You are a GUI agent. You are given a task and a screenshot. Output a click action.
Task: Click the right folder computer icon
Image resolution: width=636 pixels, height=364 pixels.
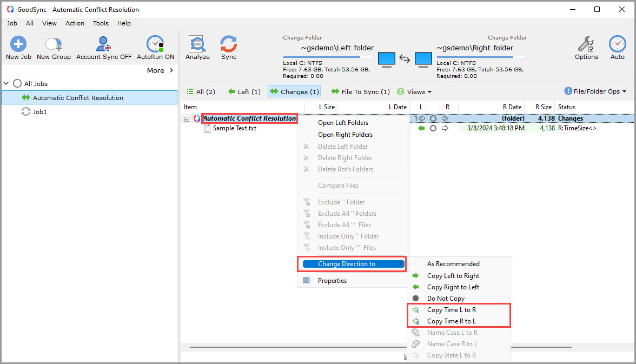coord(423,59)
